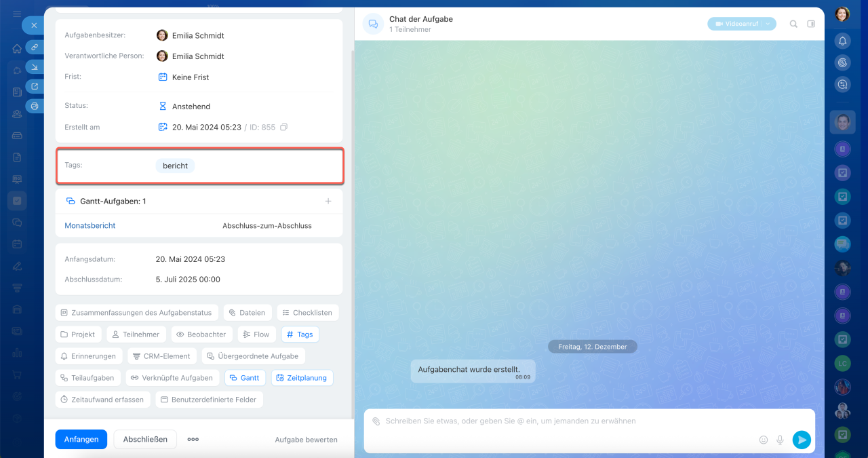Add the Teilnehmer field
The image size is (868, 458).
click(136, 335)
